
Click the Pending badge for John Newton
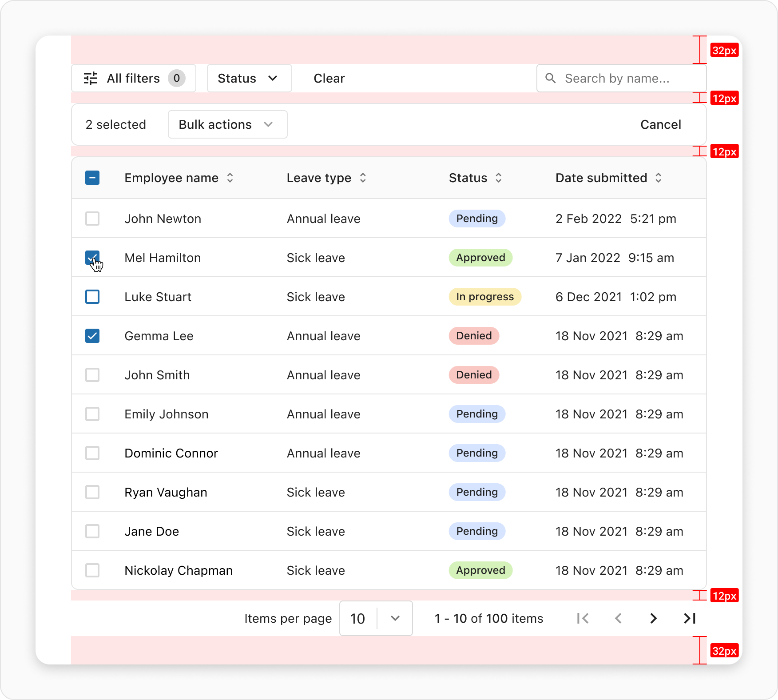477,219
